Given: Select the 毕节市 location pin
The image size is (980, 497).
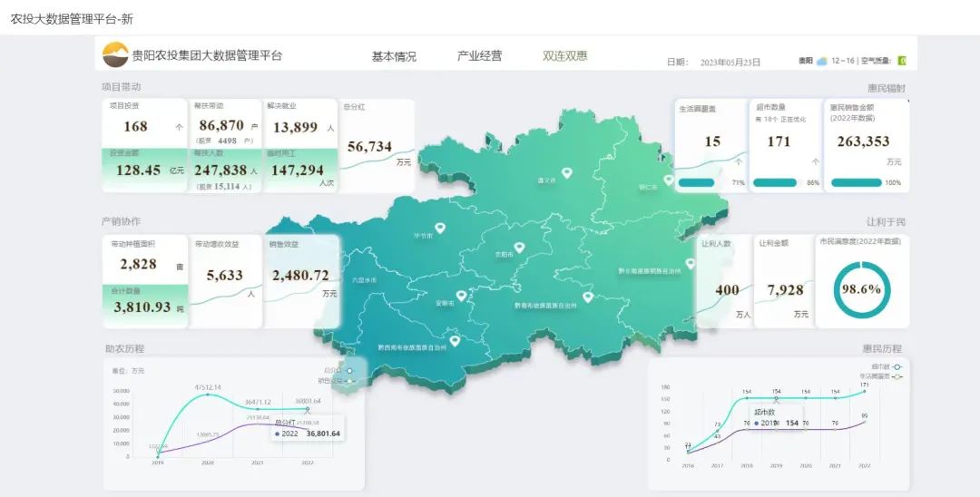Looking at the screenshot, I should point(440,228).
